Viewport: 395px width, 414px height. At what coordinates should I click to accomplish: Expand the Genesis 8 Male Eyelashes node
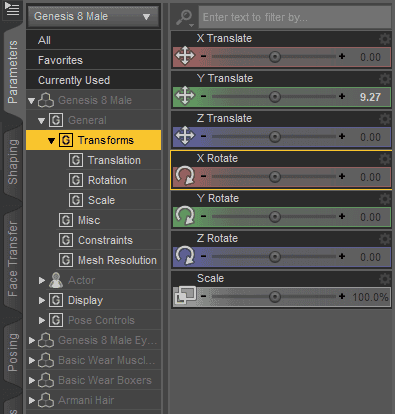[x=32, y=340]
